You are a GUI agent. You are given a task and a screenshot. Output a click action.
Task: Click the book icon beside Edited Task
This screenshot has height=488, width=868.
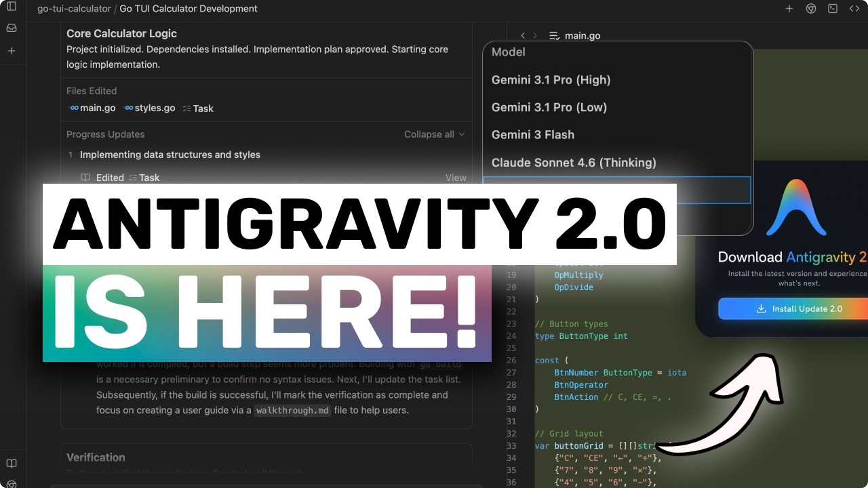(85, 178)
